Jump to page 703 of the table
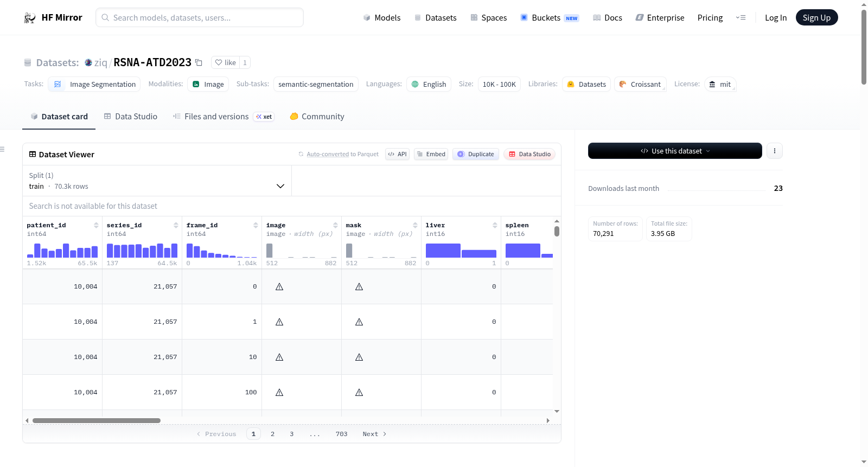Image resolution: width=868 pixels, height=467 pixels. 341,434
